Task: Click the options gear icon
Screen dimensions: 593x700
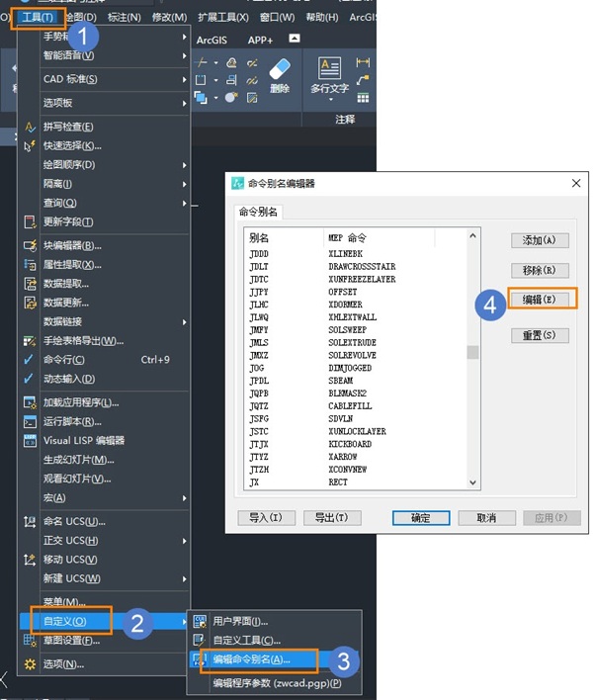Action: 30,664
